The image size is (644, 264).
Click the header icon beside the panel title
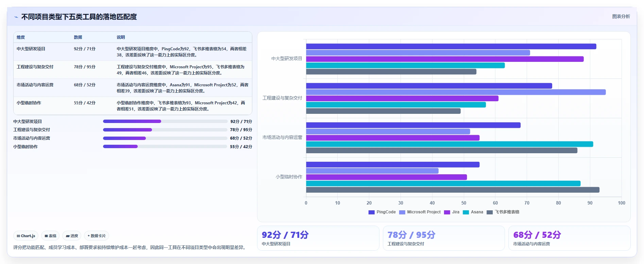(x=16, y=17)
